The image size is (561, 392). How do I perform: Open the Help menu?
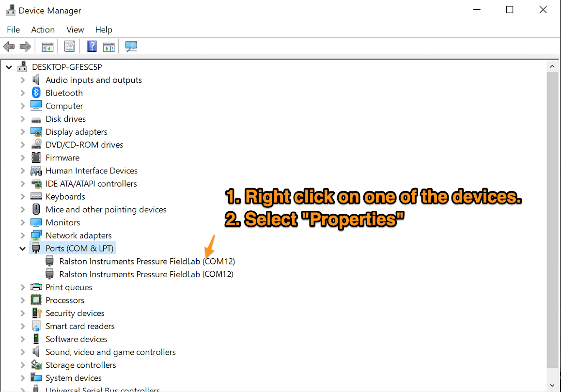pos(104,30)
